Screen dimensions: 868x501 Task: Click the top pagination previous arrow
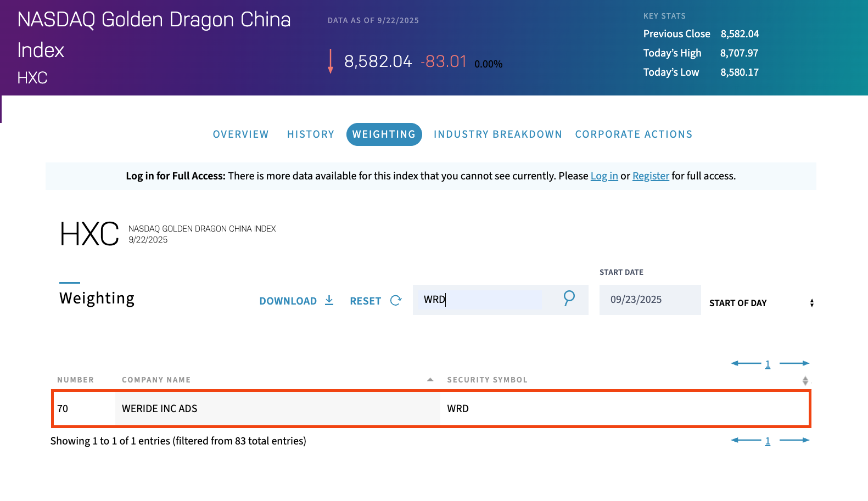coord(746,363)
